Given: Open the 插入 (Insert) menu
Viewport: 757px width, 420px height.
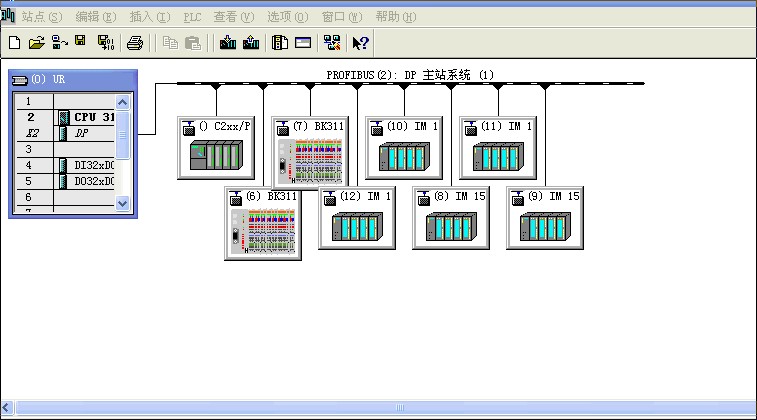Looking at the screenshot, I should [150, 17].
